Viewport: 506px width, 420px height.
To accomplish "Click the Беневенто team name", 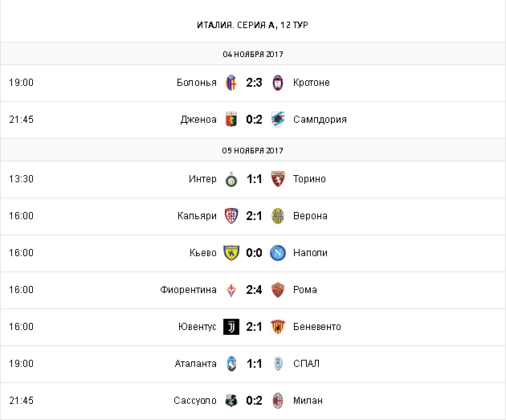I will pos(316,327).
